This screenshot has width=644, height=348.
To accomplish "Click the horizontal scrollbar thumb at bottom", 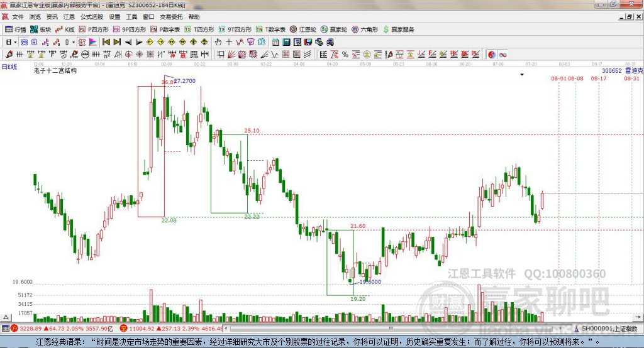I will (x=391, y=329).
